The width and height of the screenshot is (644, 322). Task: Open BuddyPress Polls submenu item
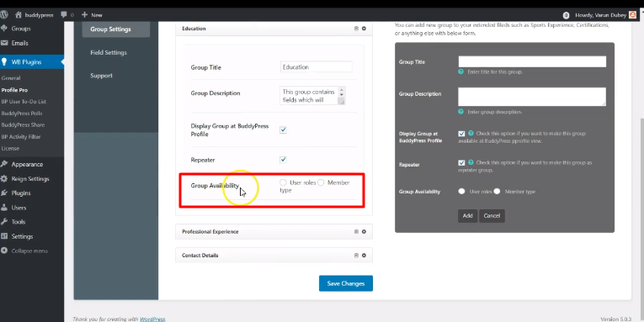point(22,113)
